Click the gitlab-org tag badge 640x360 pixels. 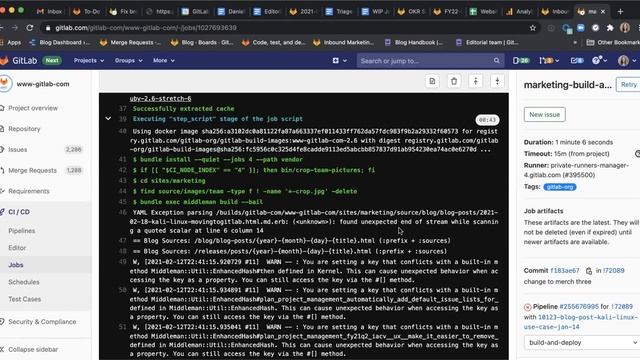(x=560, y=187)
